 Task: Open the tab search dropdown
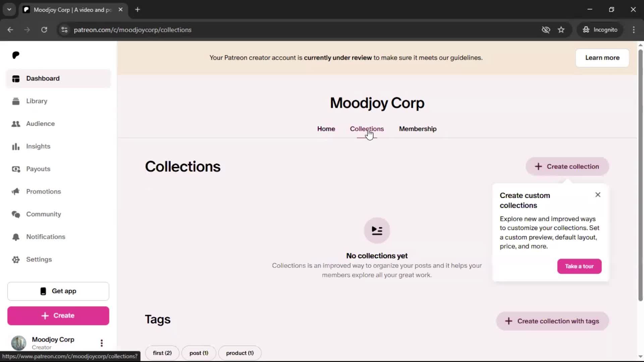(x=9, y=9)
